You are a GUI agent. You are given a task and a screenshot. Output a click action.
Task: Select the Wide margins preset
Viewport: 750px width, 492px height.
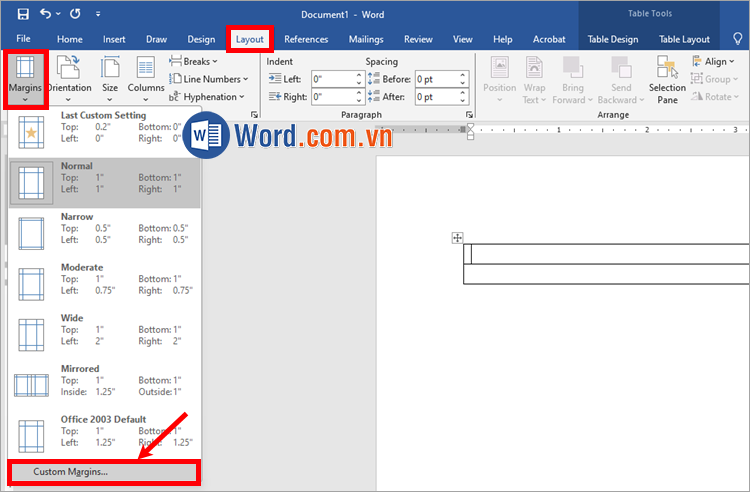[105, 334]
